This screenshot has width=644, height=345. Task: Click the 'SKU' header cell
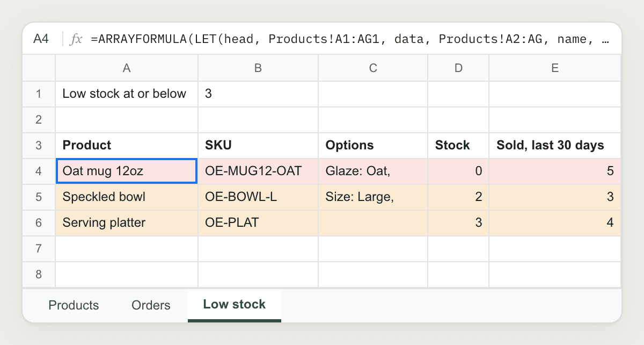(258, 146)
